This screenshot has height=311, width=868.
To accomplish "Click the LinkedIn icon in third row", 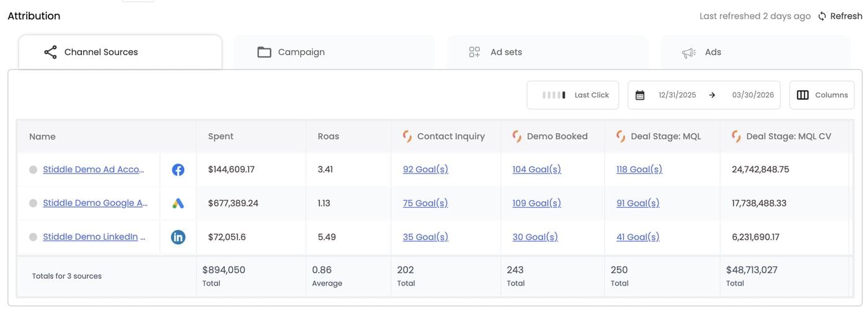I will click(x=178, y=237).
